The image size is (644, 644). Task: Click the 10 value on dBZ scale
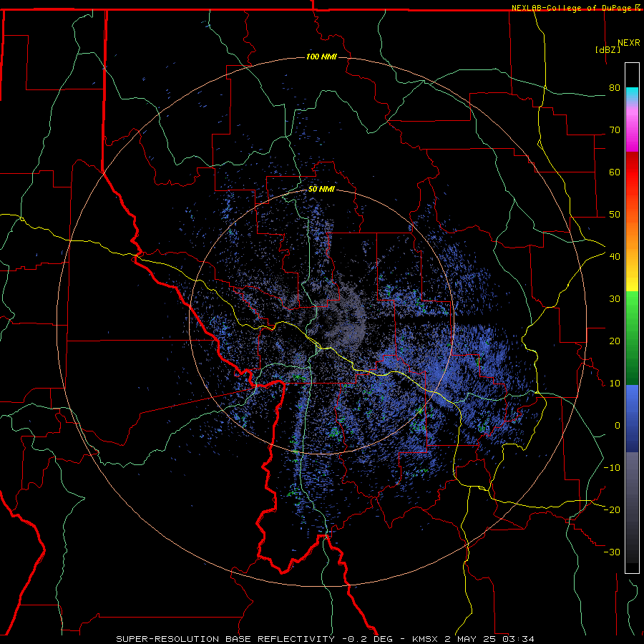[x=615, y=384]
